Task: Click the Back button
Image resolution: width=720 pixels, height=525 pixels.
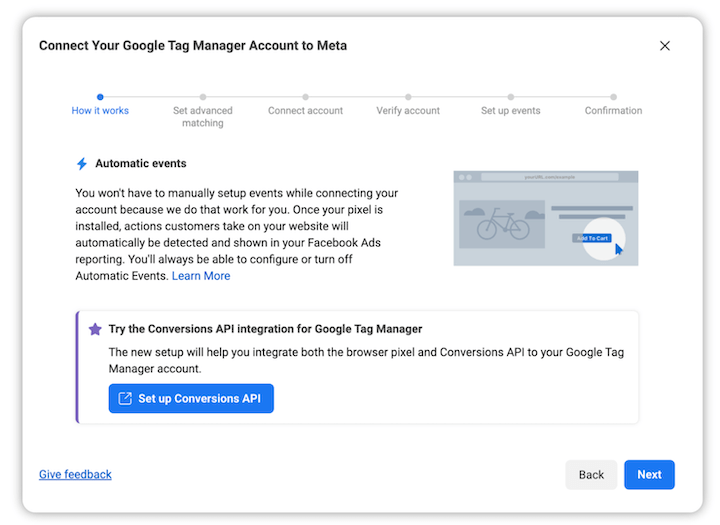Action: coord(591,474)
